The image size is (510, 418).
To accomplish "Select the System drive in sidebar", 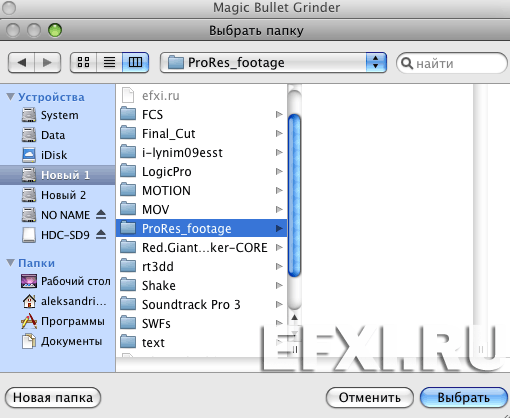I will point(57,115).
